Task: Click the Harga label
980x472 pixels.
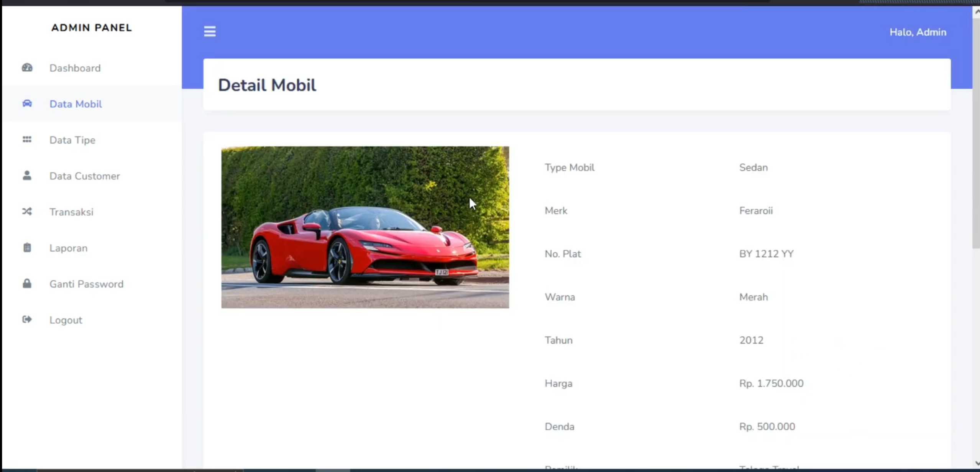Action: [x=558, y=383]
